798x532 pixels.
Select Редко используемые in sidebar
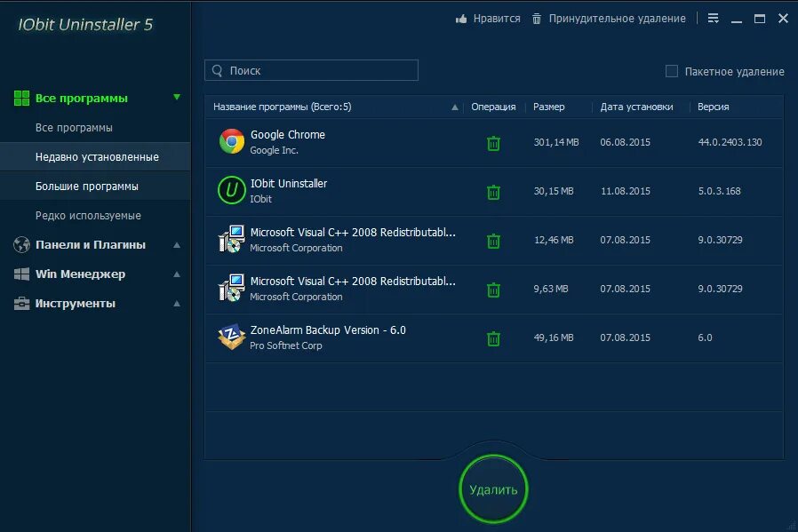(88, 216)
